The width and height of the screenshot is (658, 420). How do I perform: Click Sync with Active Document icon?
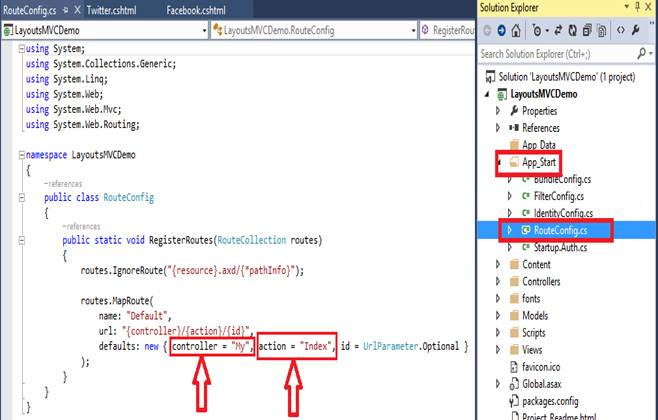[558, 30]
